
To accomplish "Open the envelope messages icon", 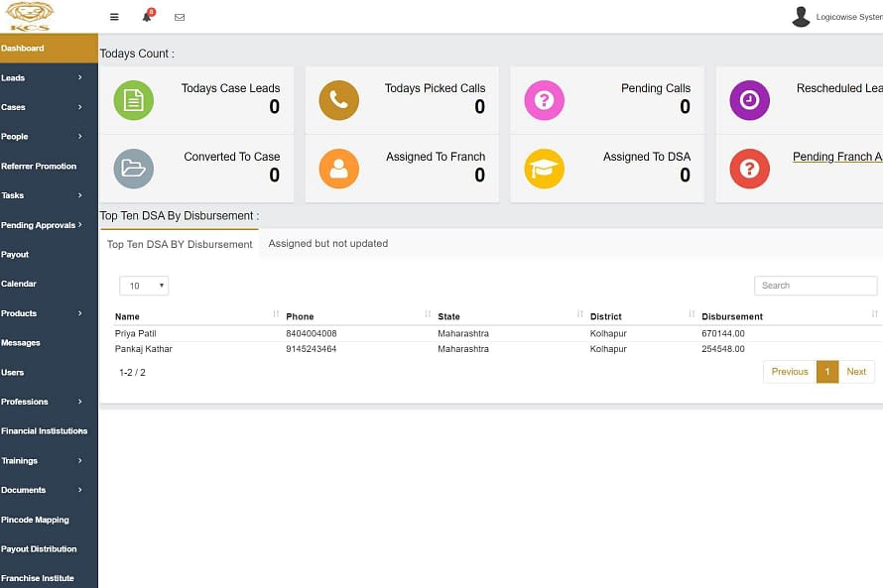I will (180, 17).
